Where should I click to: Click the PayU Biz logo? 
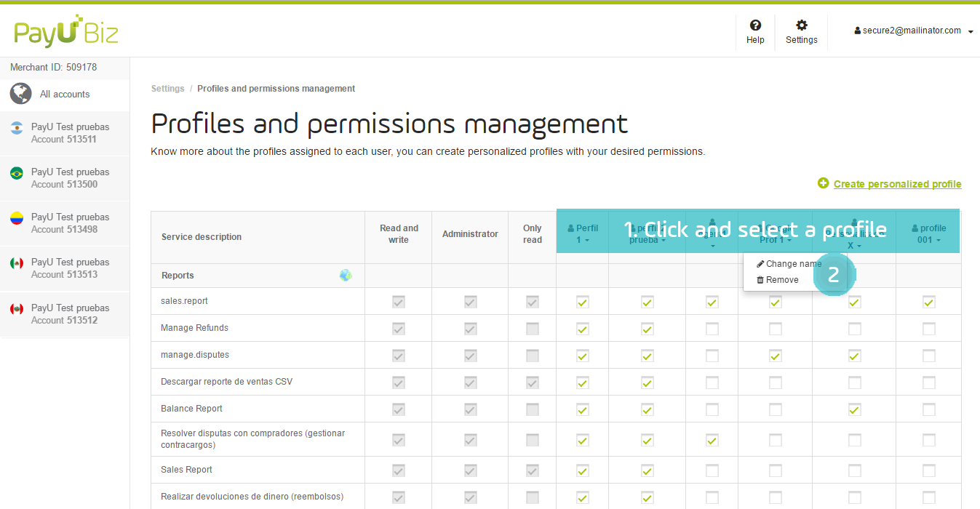(65, 31)
